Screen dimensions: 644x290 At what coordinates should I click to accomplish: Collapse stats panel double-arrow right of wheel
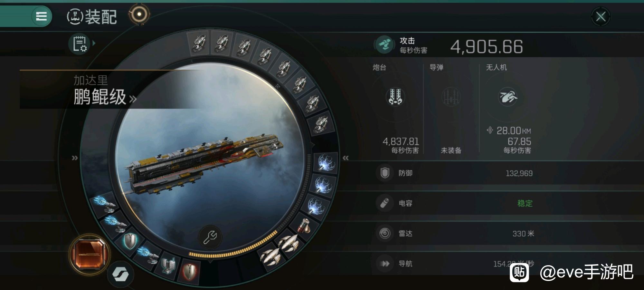(x=346, y=158)
